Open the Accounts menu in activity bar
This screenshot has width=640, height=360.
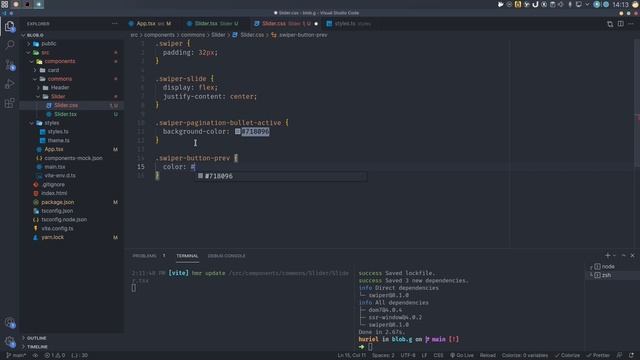[x=10, y=323]
